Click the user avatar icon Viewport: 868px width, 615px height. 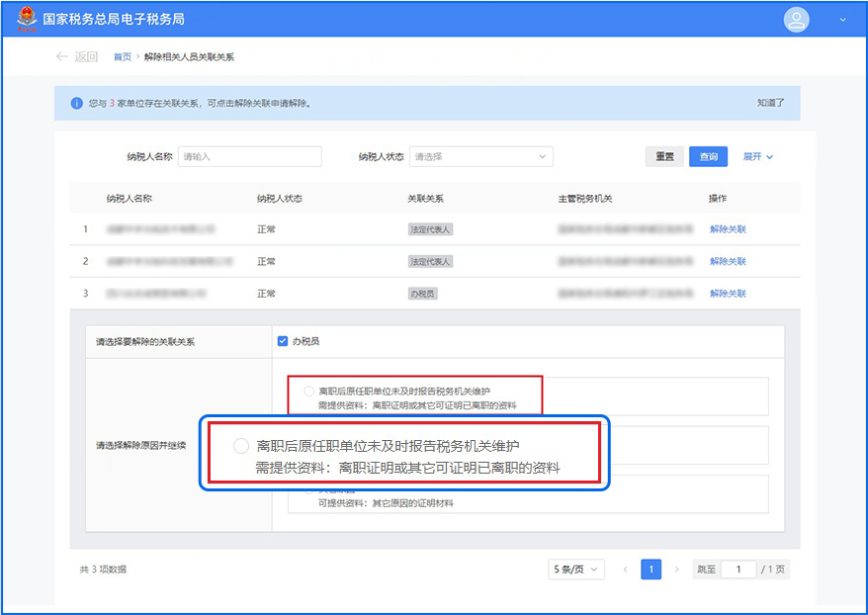796,20
